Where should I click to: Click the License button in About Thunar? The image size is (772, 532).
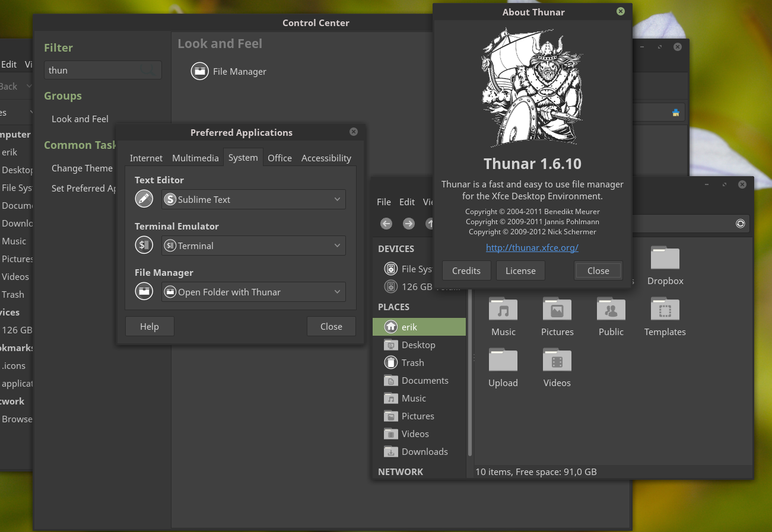520,270
